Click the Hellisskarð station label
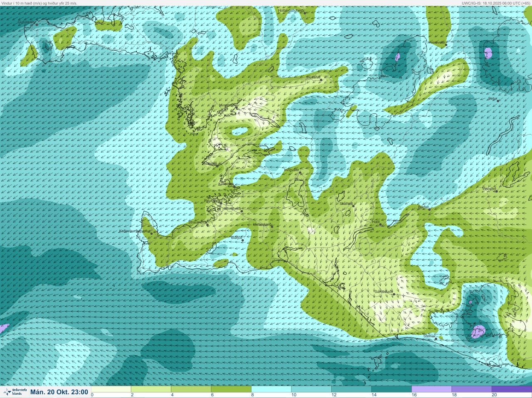Viewport: 532px width, 398px height. (262, 224)
